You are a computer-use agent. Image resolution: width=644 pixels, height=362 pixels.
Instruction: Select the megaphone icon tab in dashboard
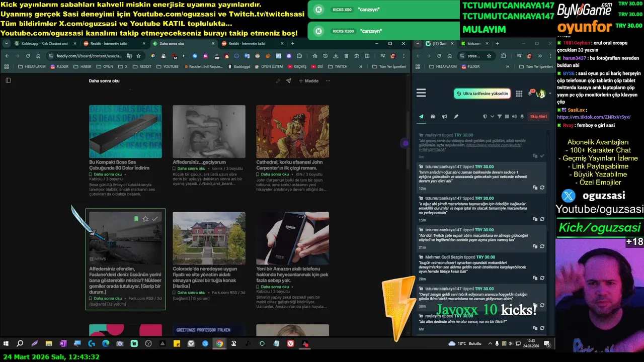click(x=444, y=117)
